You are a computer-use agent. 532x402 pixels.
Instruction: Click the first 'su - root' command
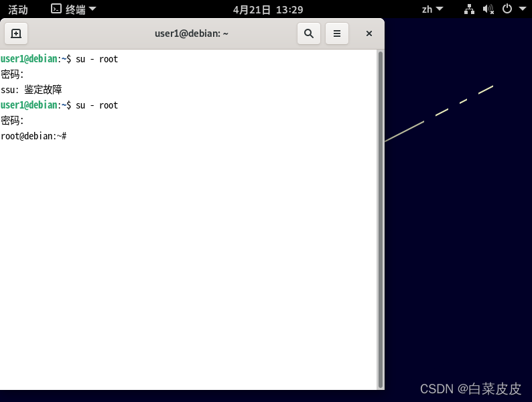click(x=96, y=59)
